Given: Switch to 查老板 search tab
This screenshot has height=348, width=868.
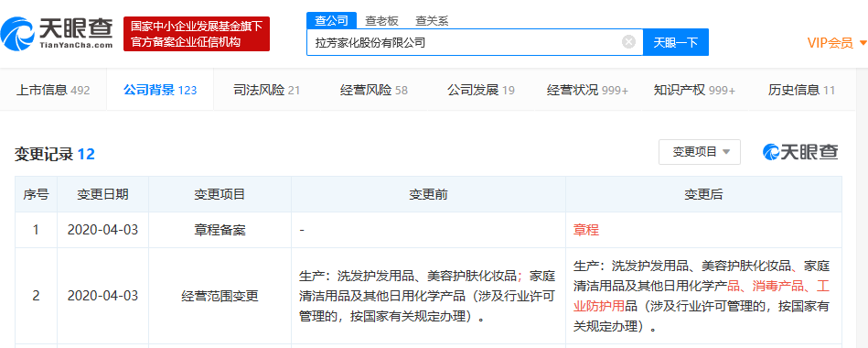Looking at the screenshot, I should click(x=381, y=21).
